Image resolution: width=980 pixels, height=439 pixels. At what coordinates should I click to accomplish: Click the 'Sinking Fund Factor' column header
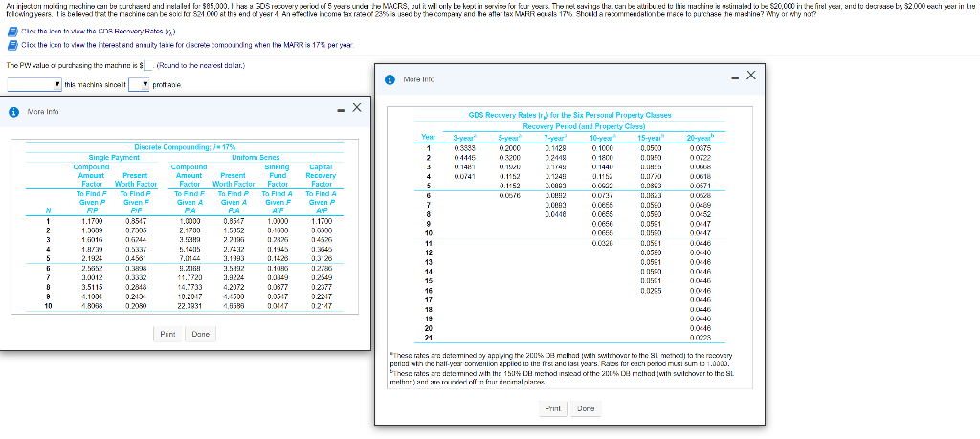click(277, 176)
